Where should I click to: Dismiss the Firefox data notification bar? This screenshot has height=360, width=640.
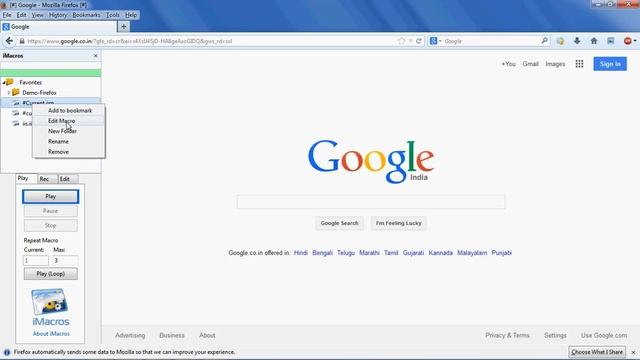pos(633,352)
